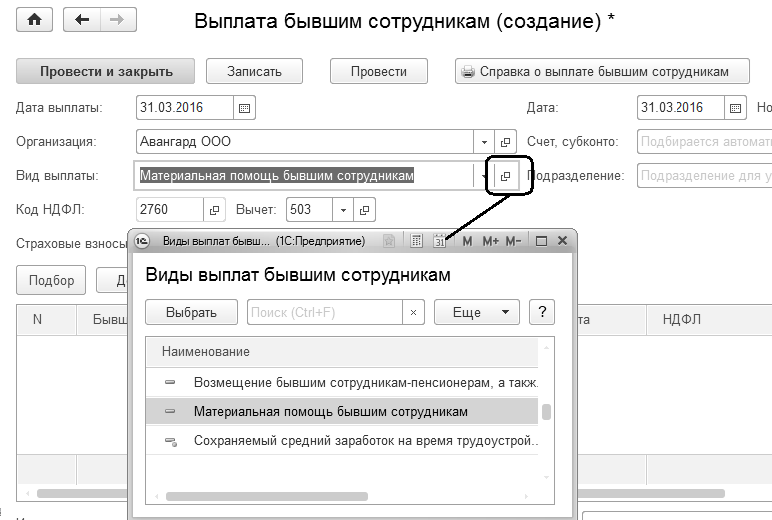Maximize the Виды выплат popup window
This screenshot has height=520, width=772.
pos(541,241)
